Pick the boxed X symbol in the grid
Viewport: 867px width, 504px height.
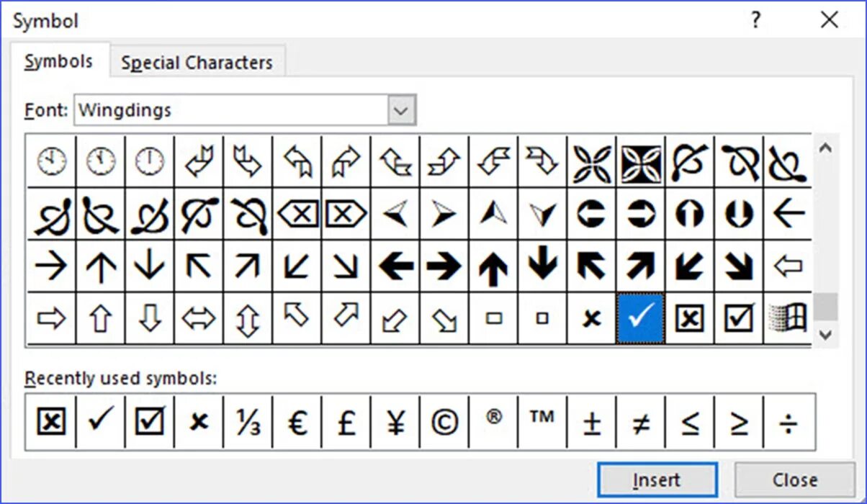click(x=689, y=318)
